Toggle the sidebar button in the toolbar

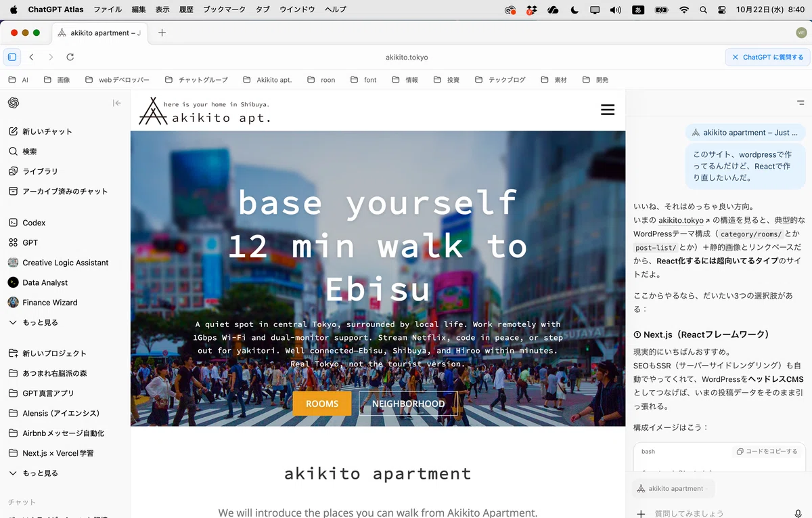click(x=12, y=58)
